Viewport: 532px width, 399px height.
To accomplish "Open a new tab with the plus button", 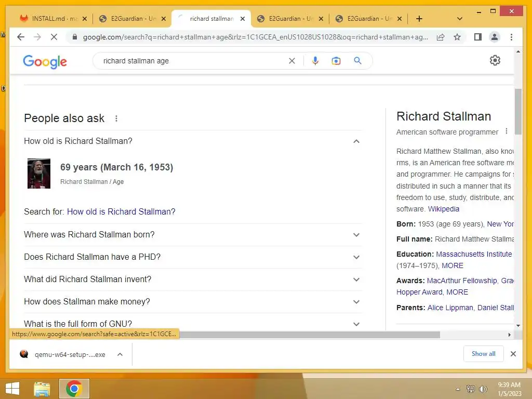I will pos(419,19).
